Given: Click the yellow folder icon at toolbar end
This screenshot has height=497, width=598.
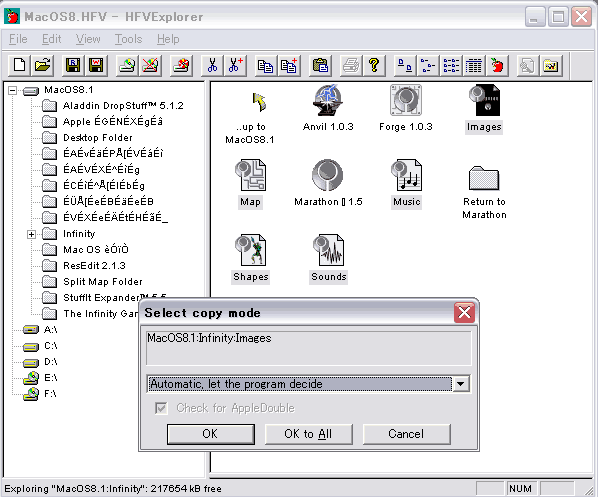Looking at the screenshot, I should tap(551, 65).
